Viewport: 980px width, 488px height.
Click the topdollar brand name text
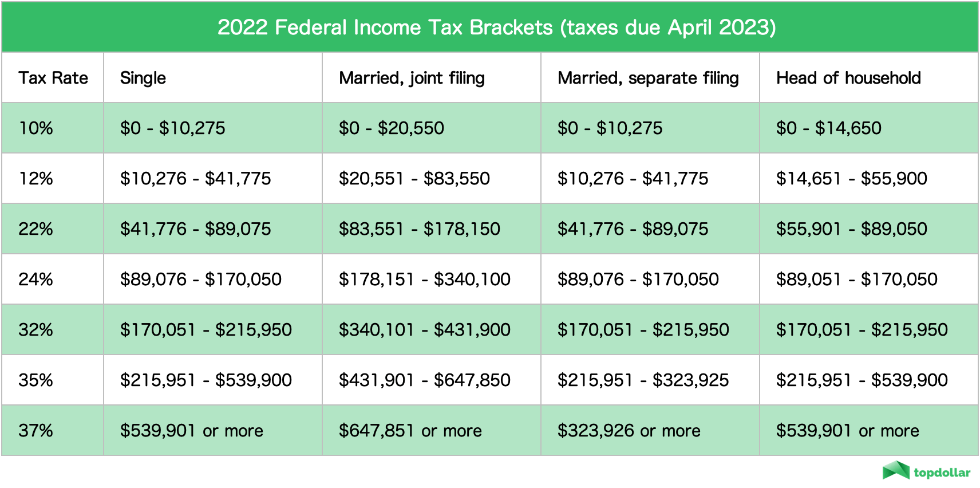[942, 473]
